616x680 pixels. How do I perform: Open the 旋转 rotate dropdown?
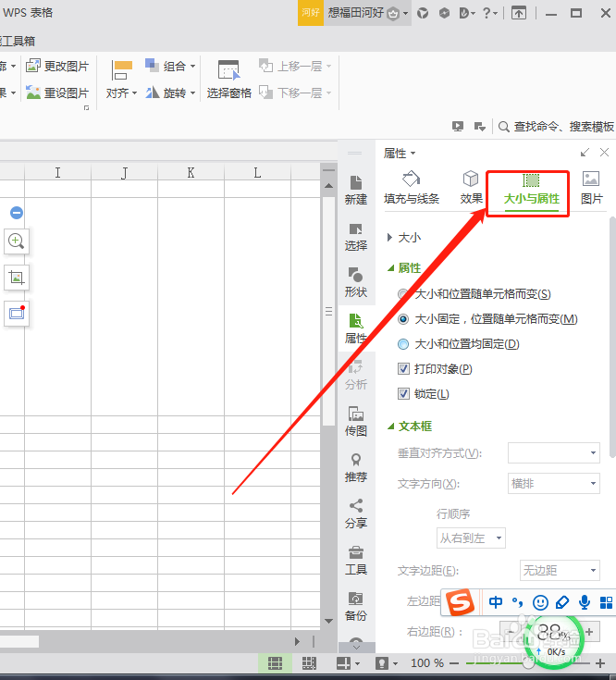170,93
